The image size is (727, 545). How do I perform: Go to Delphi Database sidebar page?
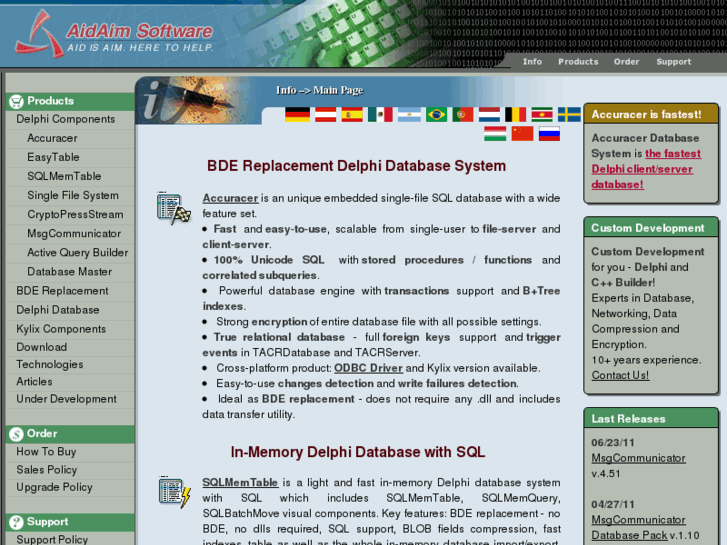(x=57, y=310)
